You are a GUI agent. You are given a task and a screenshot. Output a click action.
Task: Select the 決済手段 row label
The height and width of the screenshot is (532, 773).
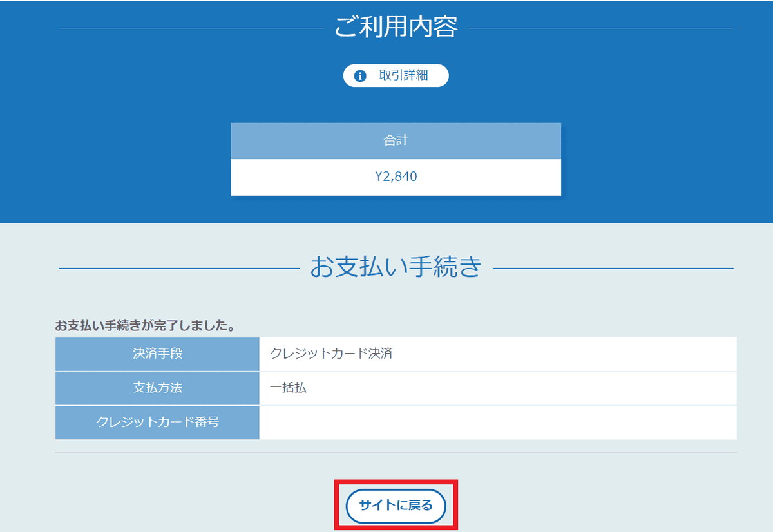(157, 354)
